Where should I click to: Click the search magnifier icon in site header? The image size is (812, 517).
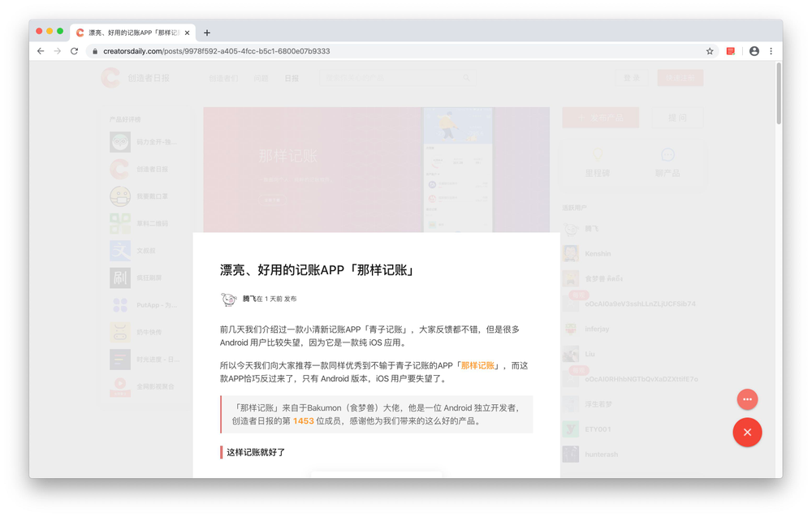[466, 78]
